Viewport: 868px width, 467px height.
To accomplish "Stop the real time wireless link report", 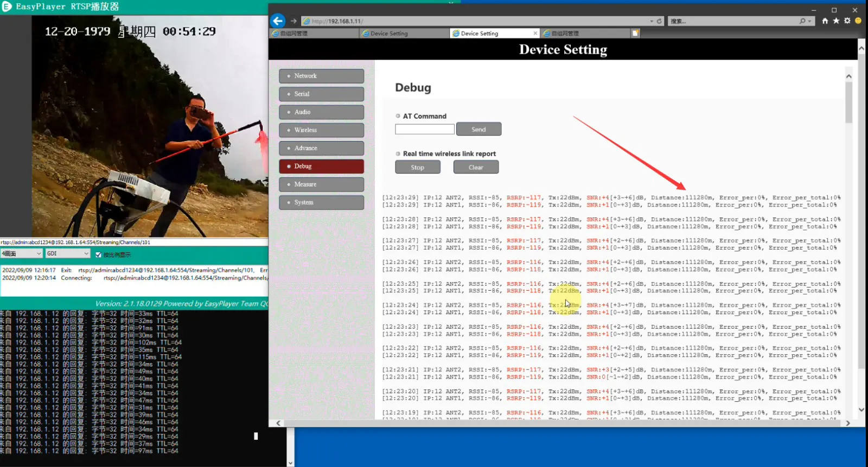I will coord(417,168).
